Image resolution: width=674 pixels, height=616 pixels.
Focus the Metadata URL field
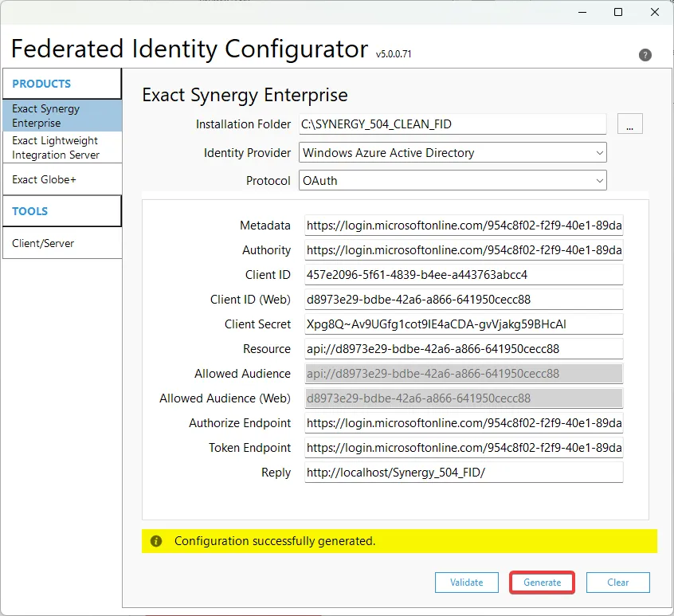click(463, 226)
